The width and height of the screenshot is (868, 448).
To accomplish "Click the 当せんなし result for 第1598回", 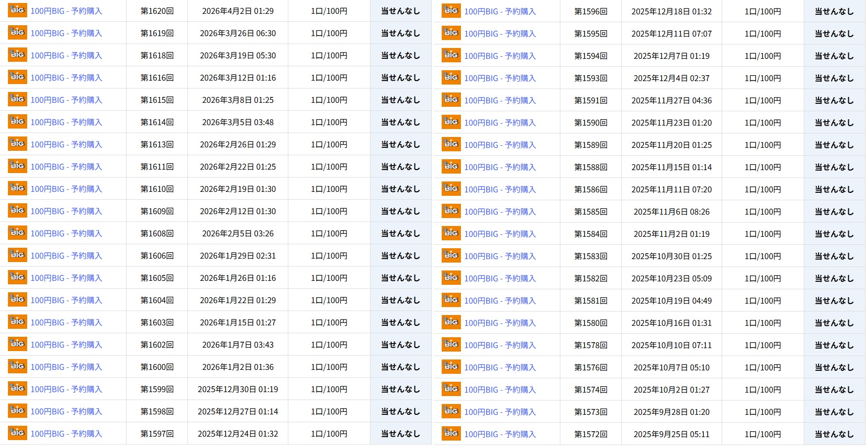I will (x=401, y=411).
